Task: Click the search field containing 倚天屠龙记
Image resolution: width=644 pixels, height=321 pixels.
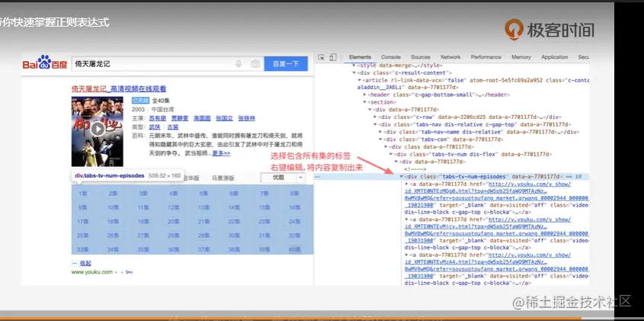Action: (x=167, y=64)
